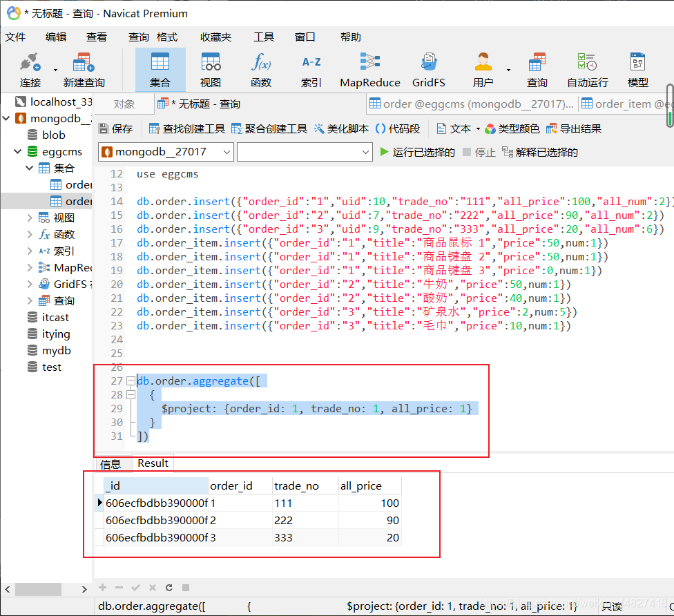This screenshot has width=674, height=616.
Task: Switch to the 无标题 - 查询 tab
Action: 199,104
